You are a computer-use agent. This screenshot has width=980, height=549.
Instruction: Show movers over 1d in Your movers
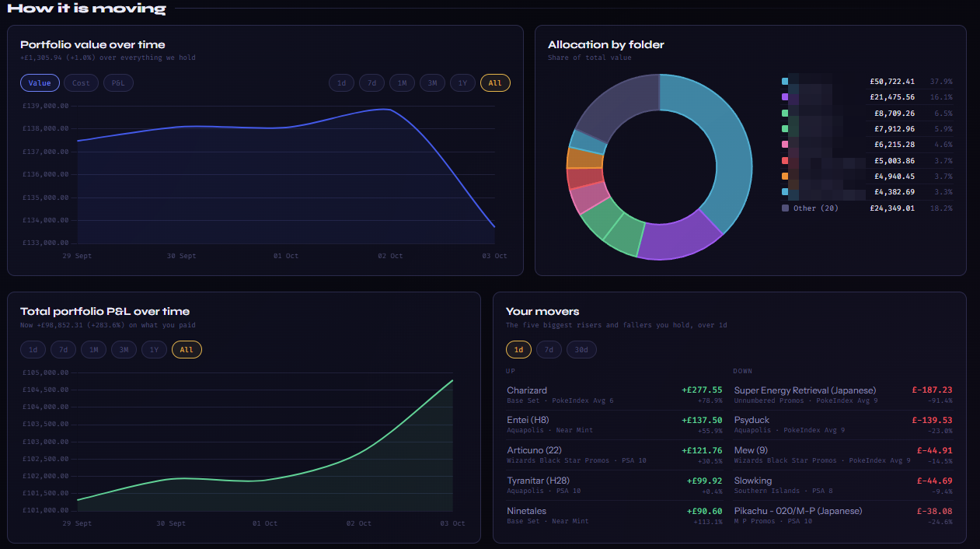[518, 350]
